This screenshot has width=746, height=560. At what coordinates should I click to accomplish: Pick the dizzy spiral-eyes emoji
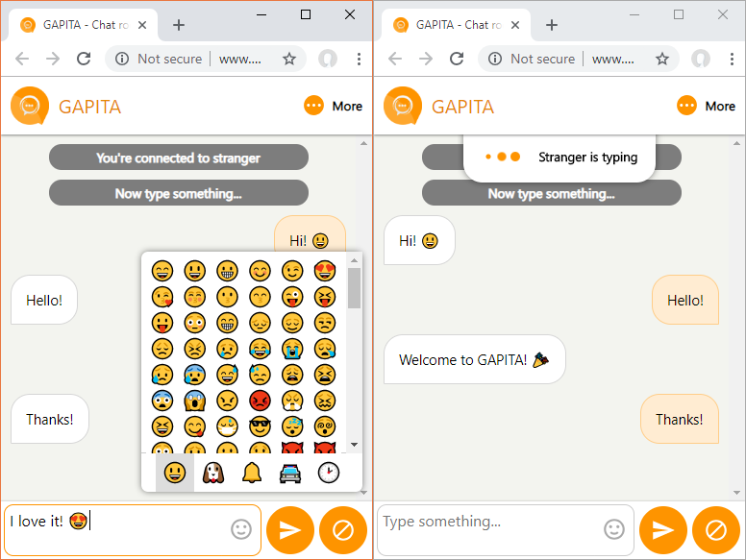pyautogui.click(x=325, y=426)
